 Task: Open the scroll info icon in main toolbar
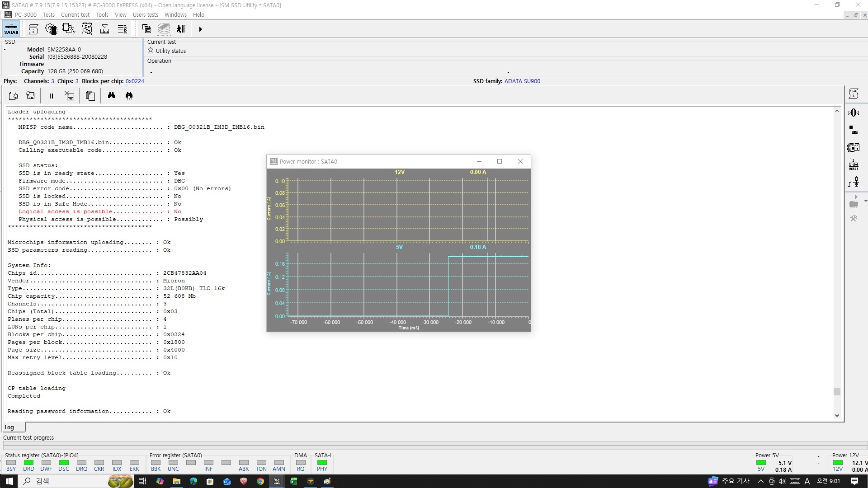click(33, 29)
